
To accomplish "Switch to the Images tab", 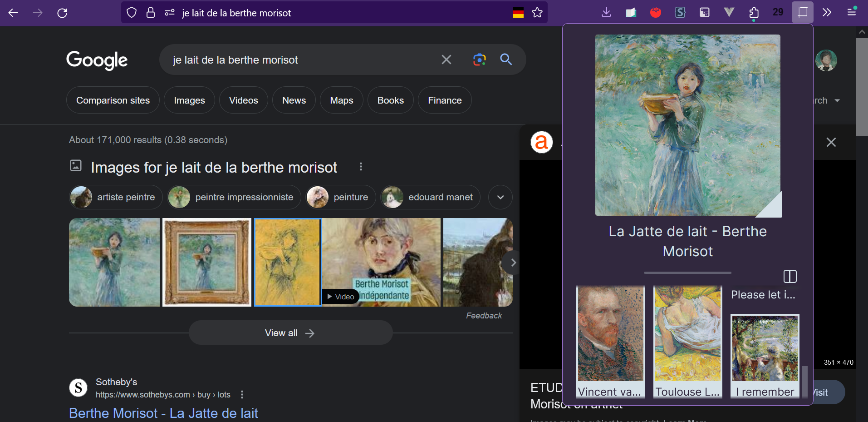I will point(190,100).
